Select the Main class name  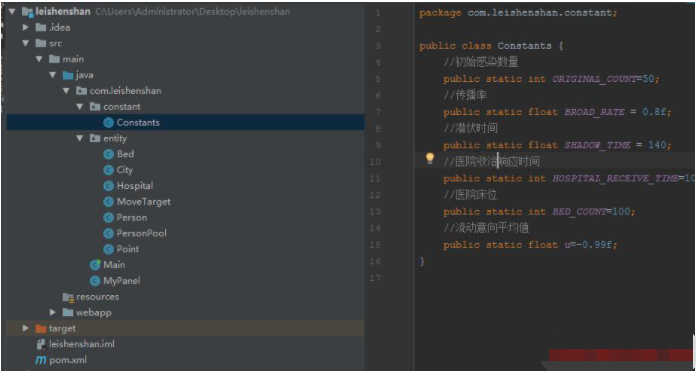coord(114,265)
